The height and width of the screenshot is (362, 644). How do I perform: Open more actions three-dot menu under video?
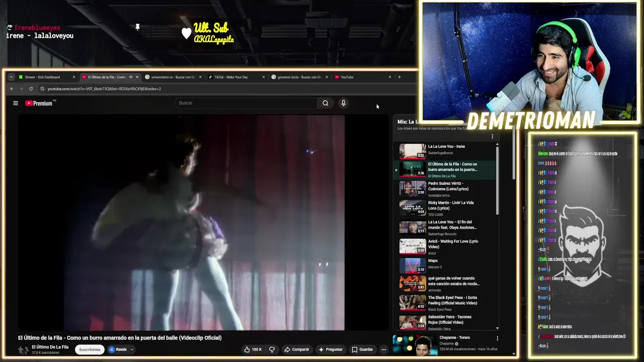click(383, 349)
